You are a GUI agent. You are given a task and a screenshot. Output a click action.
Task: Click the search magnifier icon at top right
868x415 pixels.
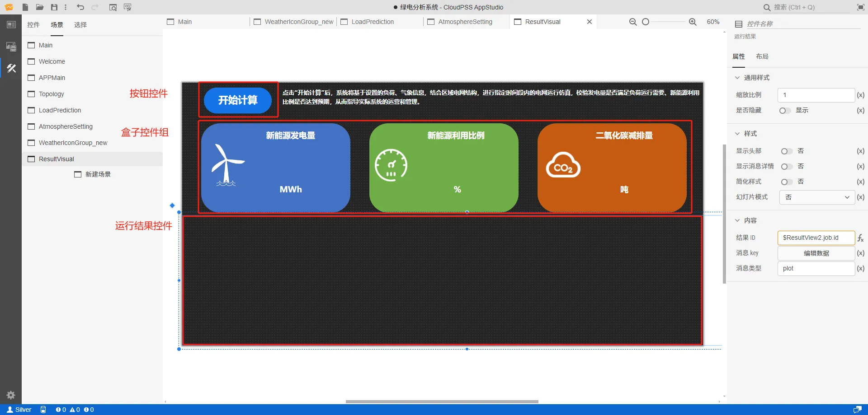click(x=767, y=7)
